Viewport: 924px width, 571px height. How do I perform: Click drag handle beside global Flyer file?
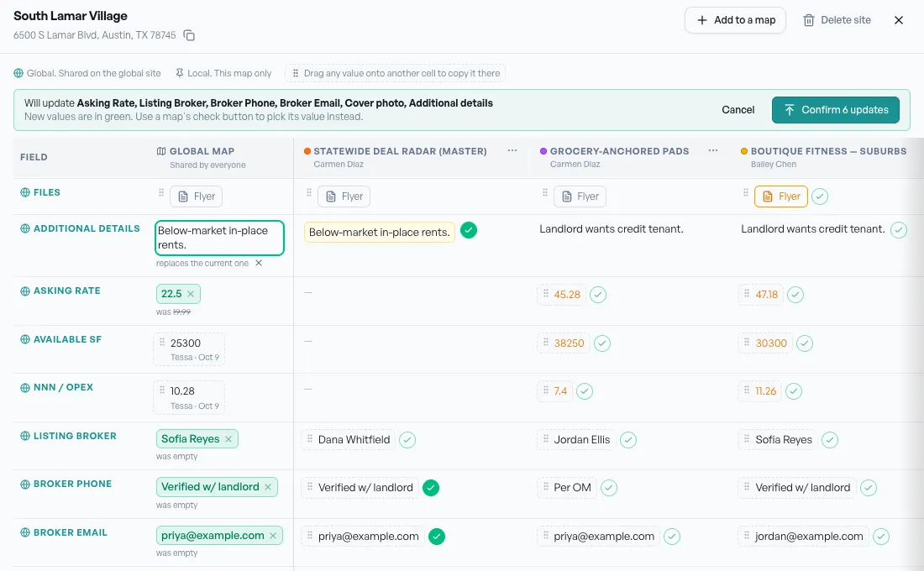tap(161, 192)
